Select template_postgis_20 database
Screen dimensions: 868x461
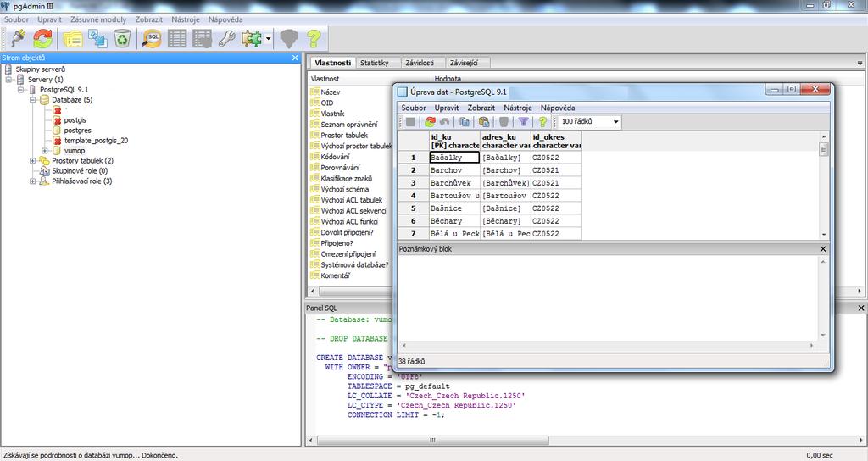96,141
